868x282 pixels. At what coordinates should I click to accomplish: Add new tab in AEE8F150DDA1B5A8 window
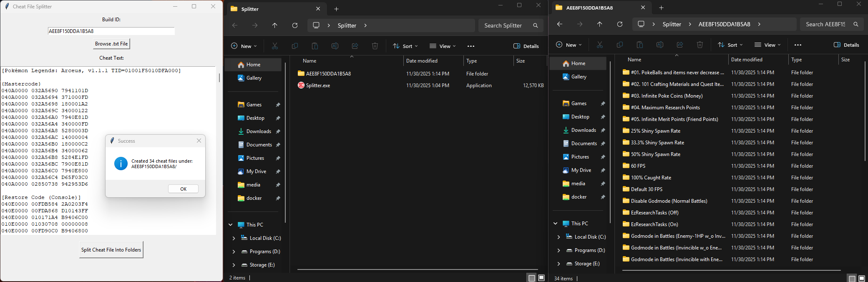pos(662,8)
